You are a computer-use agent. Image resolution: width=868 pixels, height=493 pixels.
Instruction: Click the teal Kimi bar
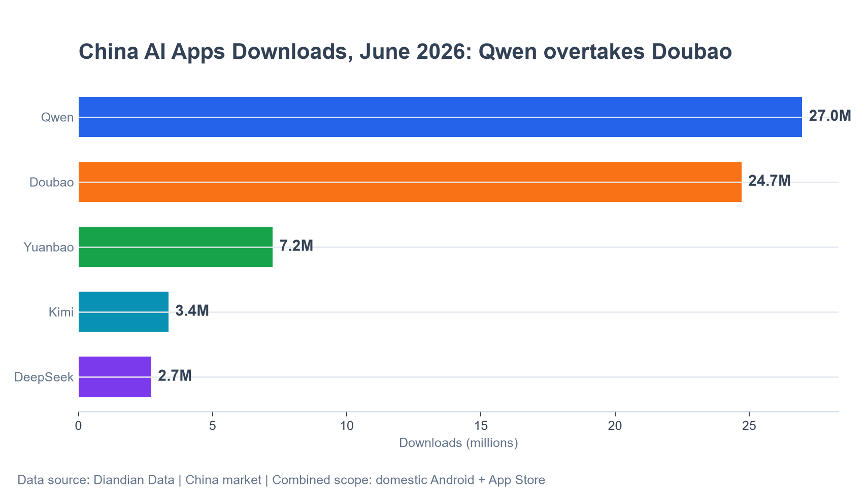point(123,311)
